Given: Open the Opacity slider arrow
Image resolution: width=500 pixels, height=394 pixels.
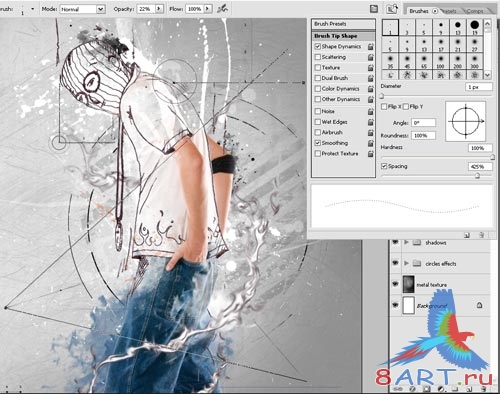Looking at the screenshot, I should [159, 9].
